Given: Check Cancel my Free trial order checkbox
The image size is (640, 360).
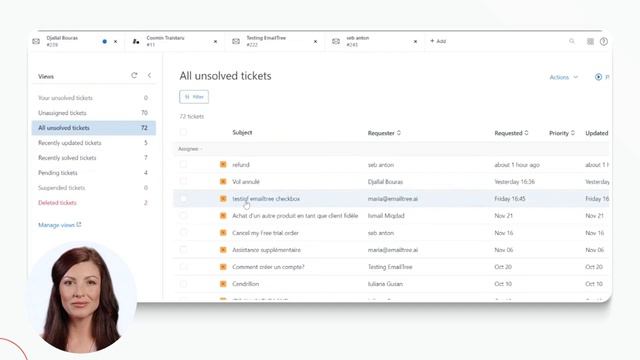Looking at the screenshot, I should (183, 232).
